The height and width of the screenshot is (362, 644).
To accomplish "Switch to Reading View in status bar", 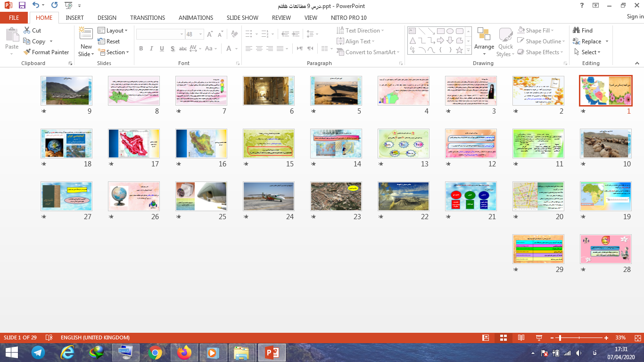I will pos(521,338).
